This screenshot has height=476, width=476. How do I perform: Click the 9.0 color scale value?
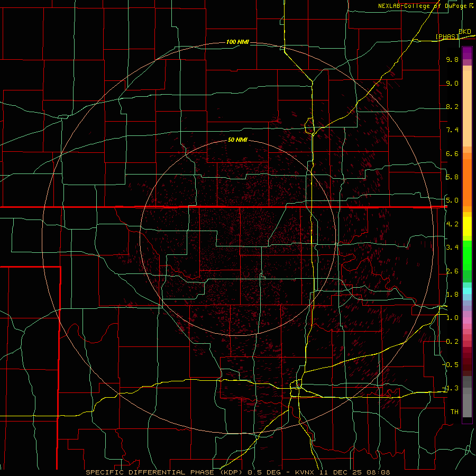[452, 84]
